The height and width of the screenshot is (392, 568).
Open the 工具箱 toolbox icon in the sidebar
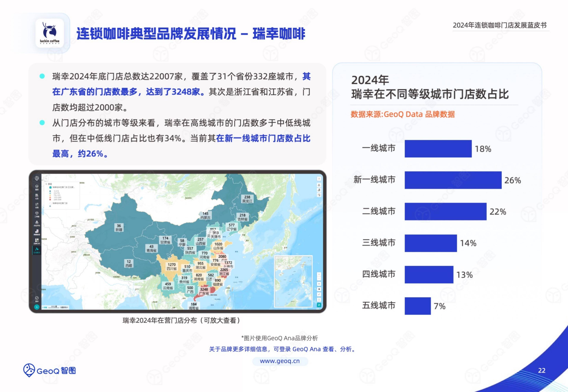pyautogui.click(x=37, y=214)
